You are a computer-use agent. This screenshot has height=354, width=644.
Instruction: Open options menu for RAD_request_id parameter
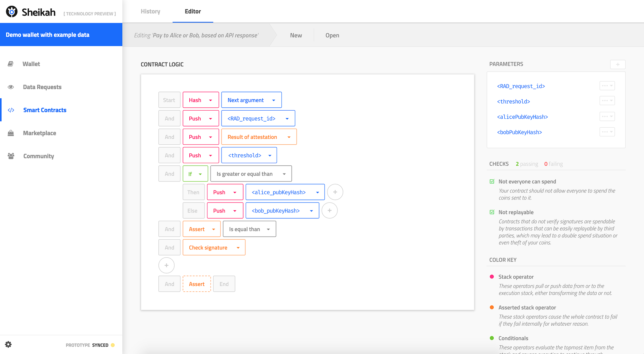(x=607, y=86)
